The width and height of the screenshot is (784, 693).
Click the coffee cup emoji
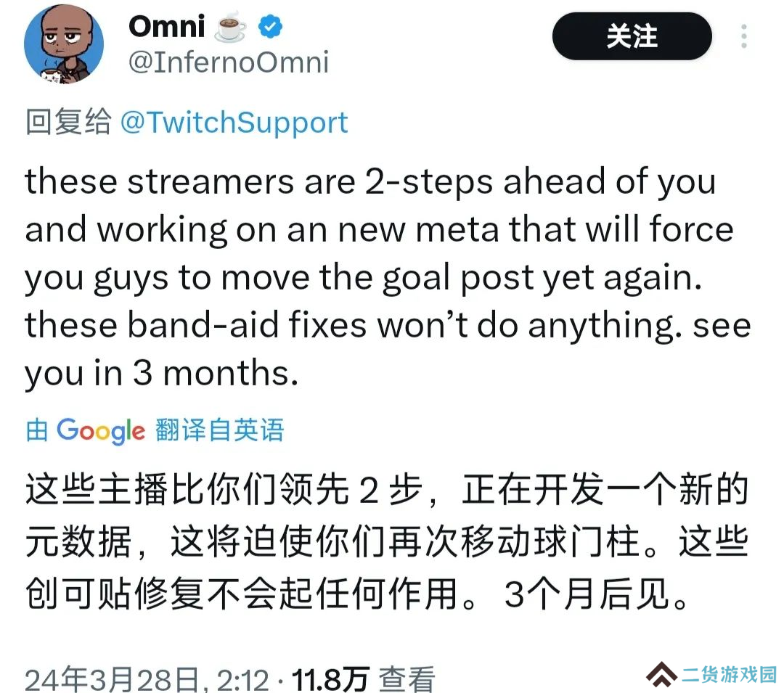(x=231, y=26)
